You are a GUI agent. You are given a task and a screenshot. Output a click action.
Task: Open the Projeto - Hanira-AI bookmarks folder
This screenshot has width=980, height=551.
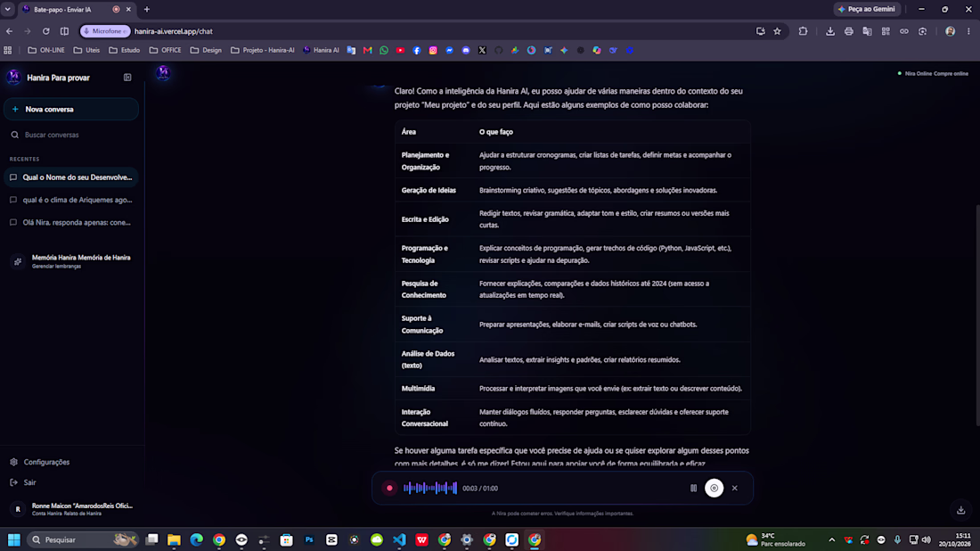click(x=263, y=50)
